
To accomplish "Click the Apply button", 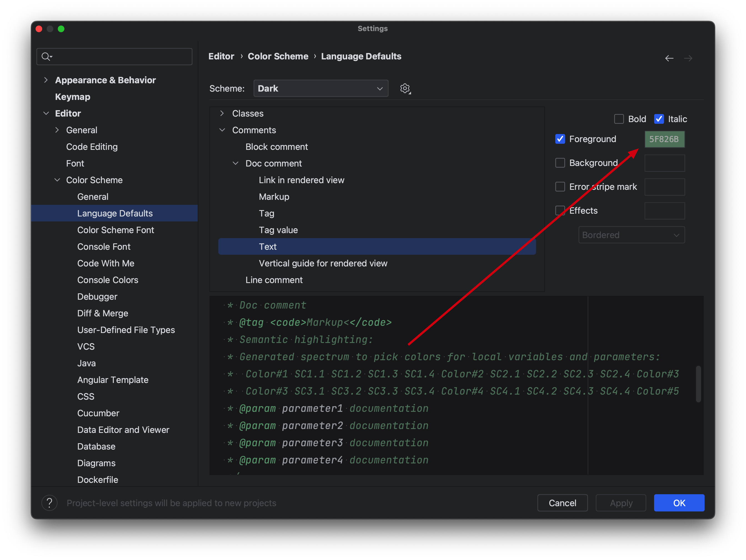I will 621,503.
